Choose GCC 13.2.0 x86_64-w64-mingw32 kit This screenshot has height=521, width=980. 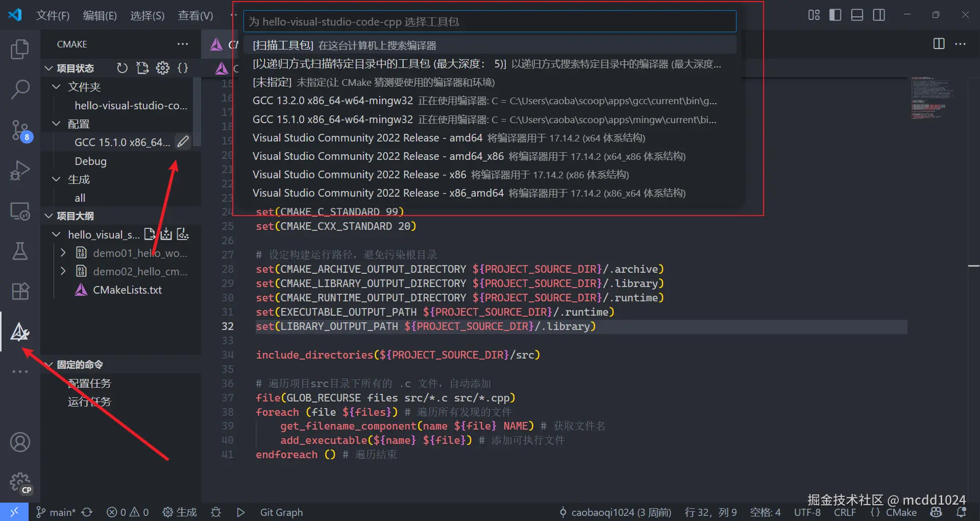[x=490, y=101]
